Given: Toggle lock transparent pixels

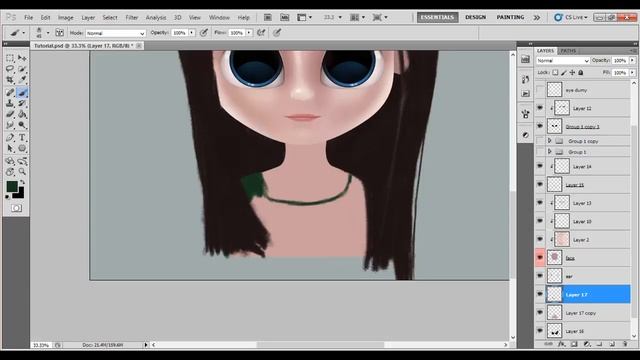Looking at the screenshot, I should tap(555, 73).
